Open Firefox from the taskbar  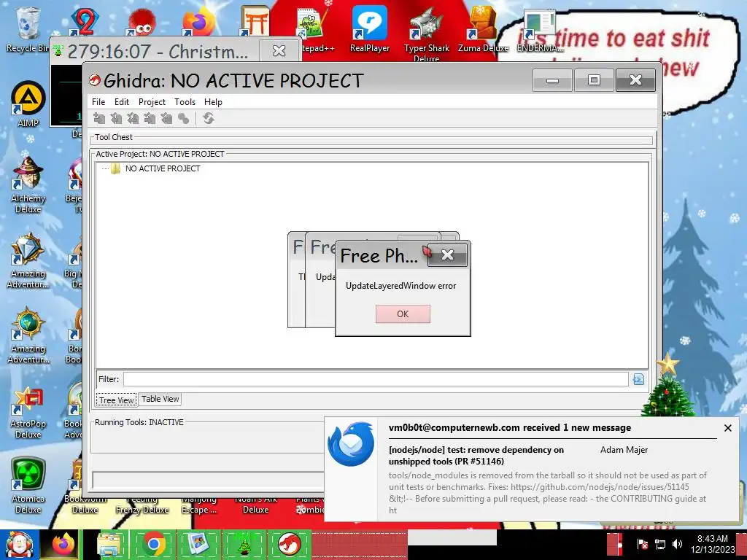[x=63, y=544]
